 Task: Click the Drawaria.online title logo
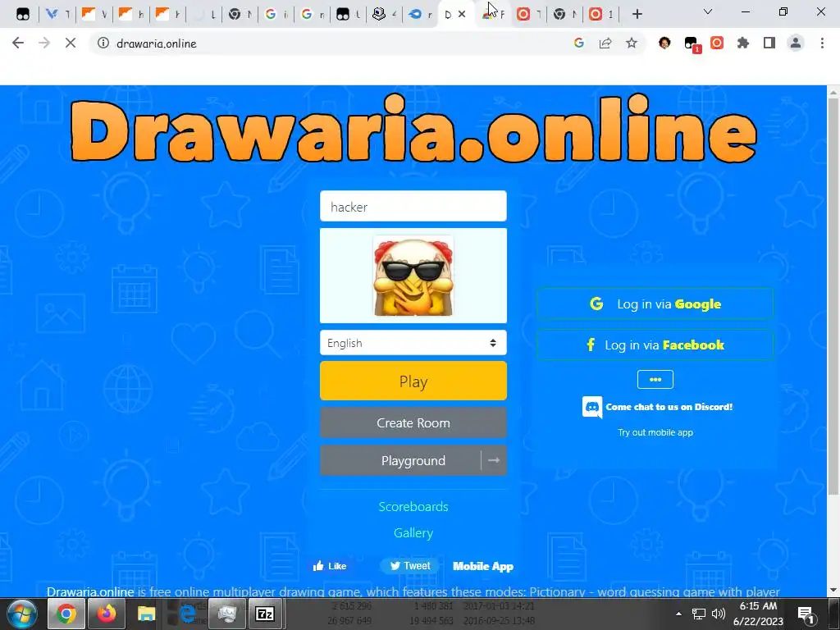(413, 129)
